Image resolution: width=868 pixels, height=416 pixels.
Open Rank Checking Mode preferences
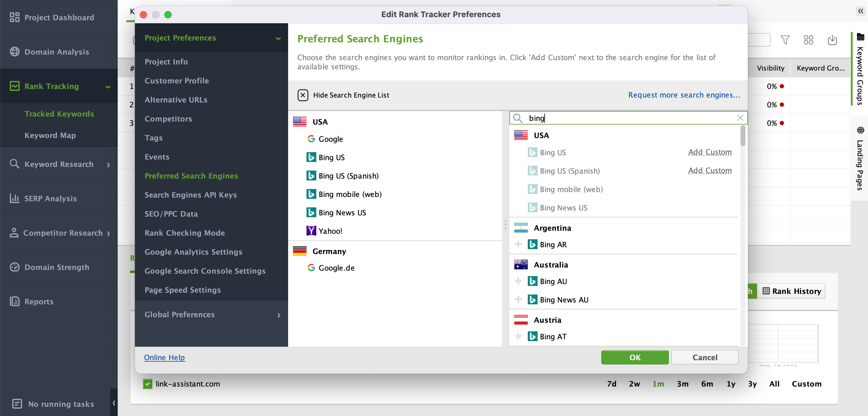(185, 233)
